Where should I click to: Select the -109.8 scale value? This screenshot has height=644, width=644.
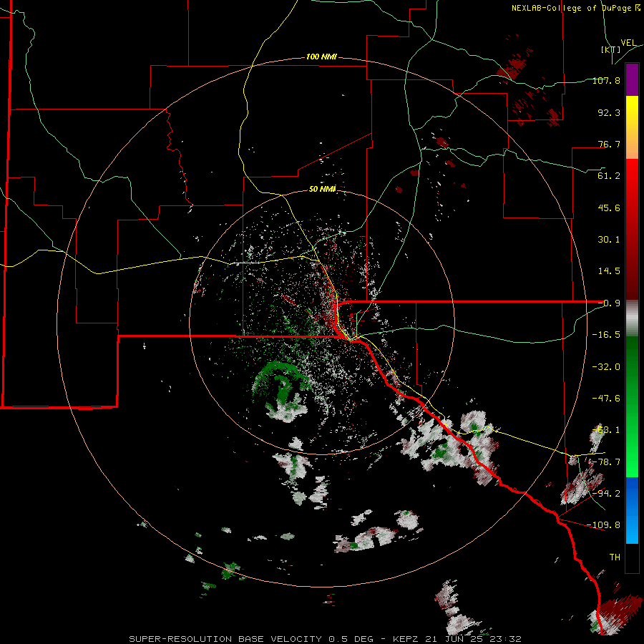[x=603, y=525]
